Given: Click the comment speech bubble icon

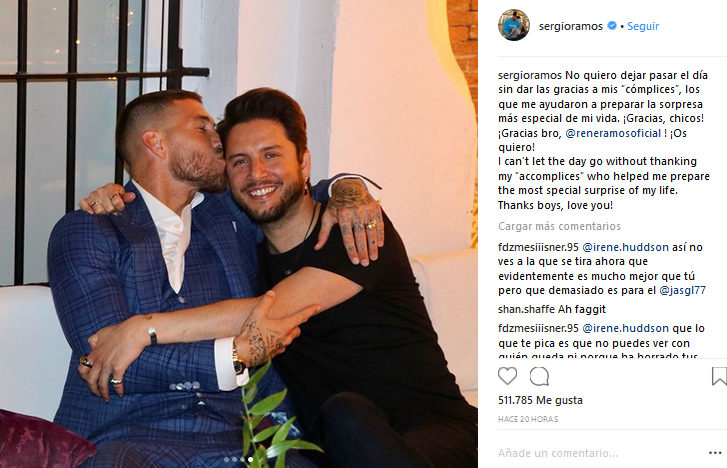Looking at the screenshot, I should click(x=539, y=377).
